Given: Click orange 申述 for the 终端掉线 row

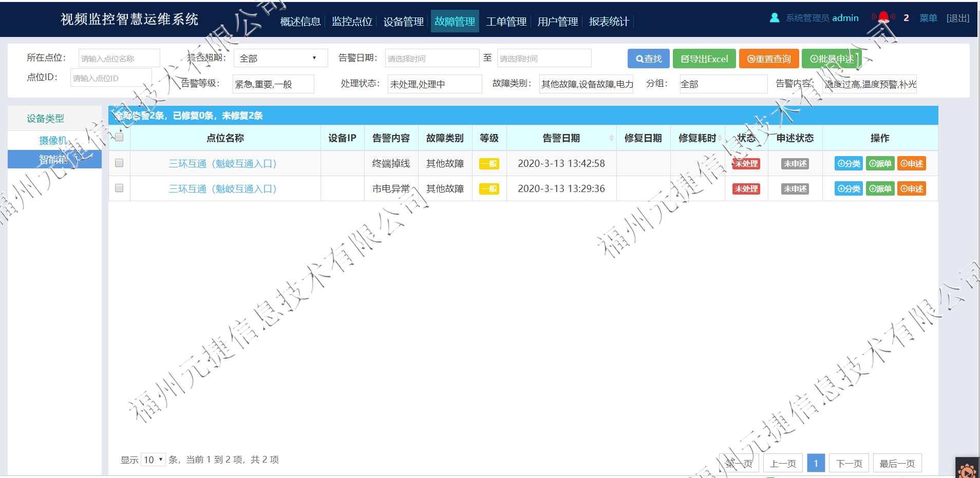Looking at the screenshot, I should [912, 164].
